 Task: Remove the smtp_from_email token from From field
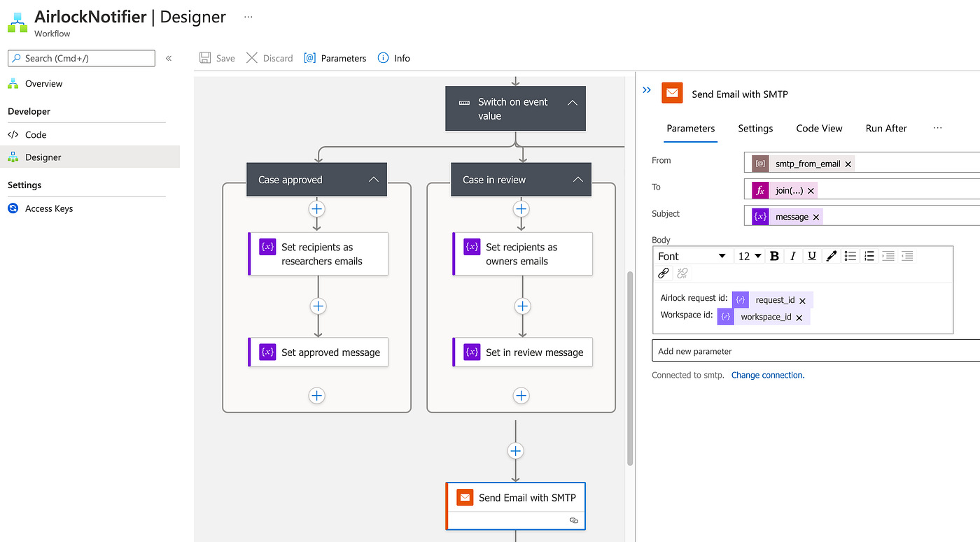pos(848,163)
